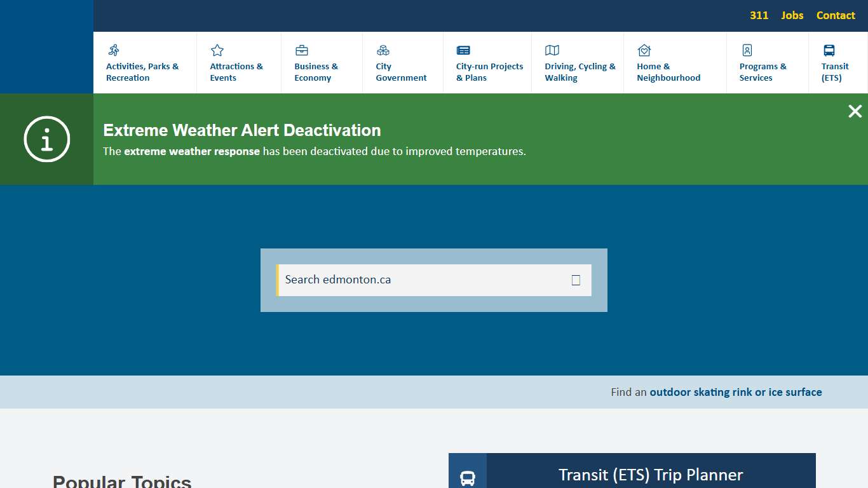This screenshot has height=488, width=868.
Task: Click the bus icon for Transit (ETS)
Action: click(829, 50)
